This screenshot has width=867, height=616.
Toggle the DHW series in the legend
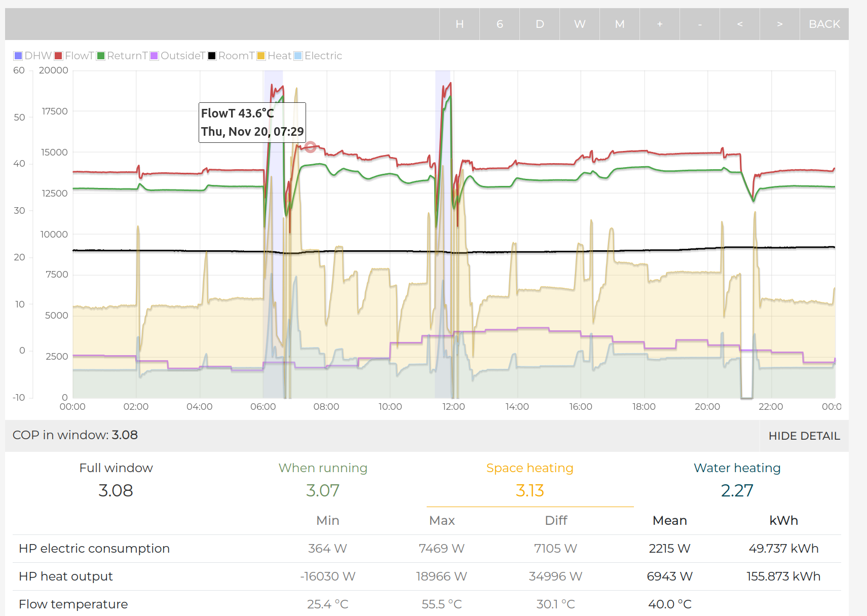33,56
